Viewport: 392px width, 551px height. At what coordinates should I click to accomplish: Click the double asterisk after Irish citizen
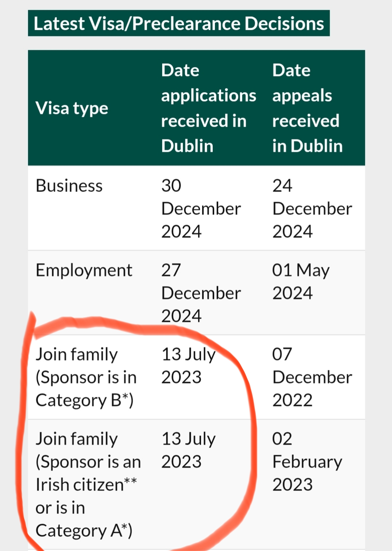(x=130, y=481)
